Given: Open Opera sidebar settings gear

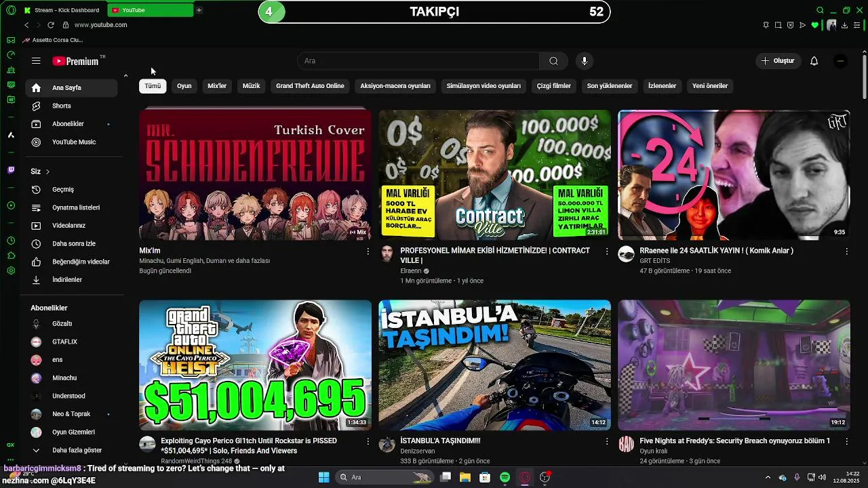Looking at the screenshot, I should point(11,270).
